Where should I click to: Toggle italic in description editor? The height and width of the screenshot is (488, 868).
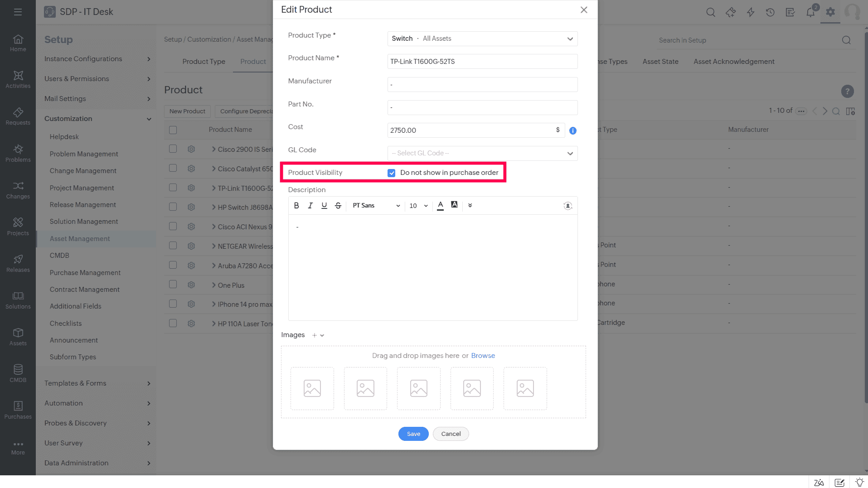tap(310, 205)
